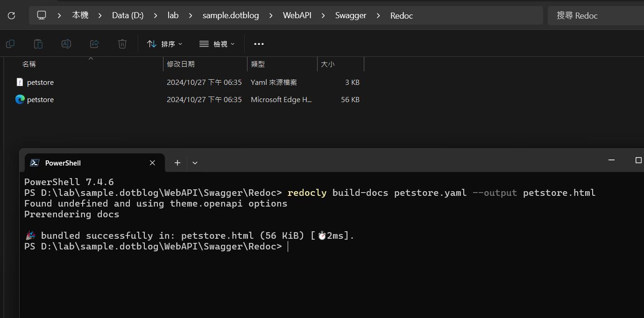
Task: Click the Yaml file's modified date cell
Action: (x=204, y=82)
